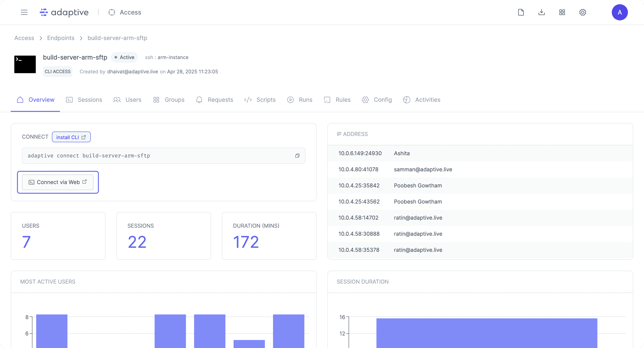
Task: Open the Config tab
Action: click(x=377, y=100)
